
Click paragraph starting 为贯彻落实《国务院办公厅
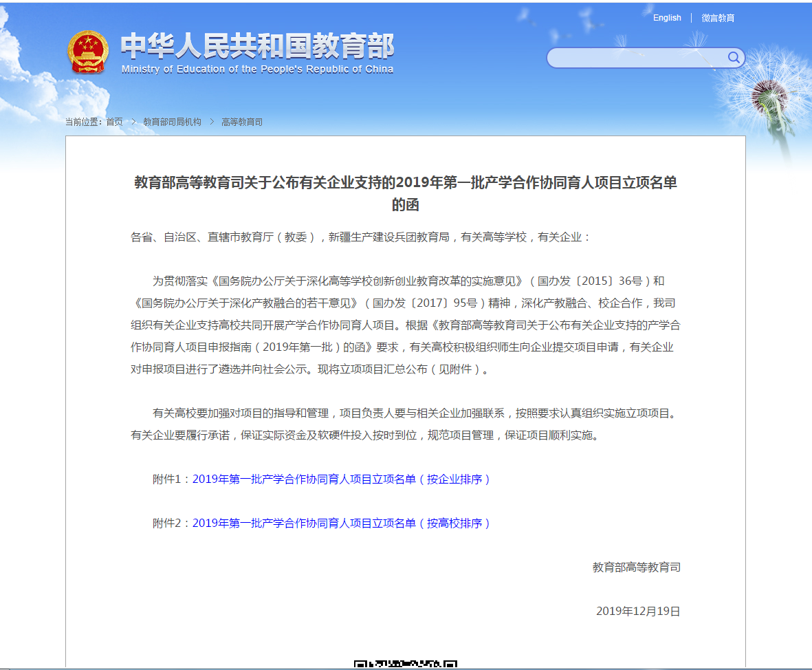tap(406, 325)
